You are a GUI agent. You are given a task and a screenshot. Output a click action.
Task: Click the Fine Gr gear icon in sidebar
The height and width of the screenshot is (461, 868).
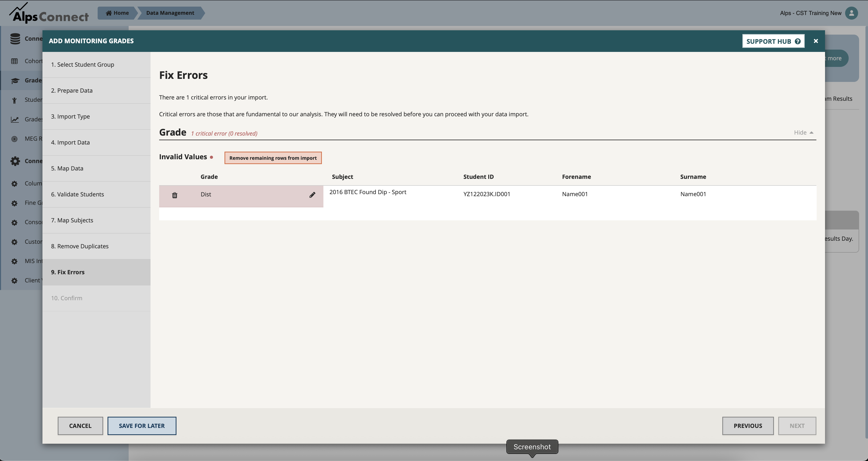point(14,203)
